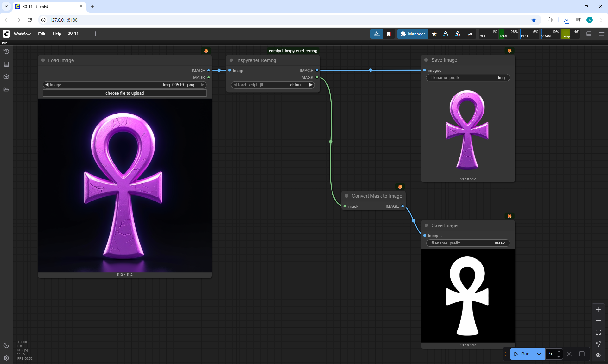Open settings gear in the sidebar

[x=6, y=358]
